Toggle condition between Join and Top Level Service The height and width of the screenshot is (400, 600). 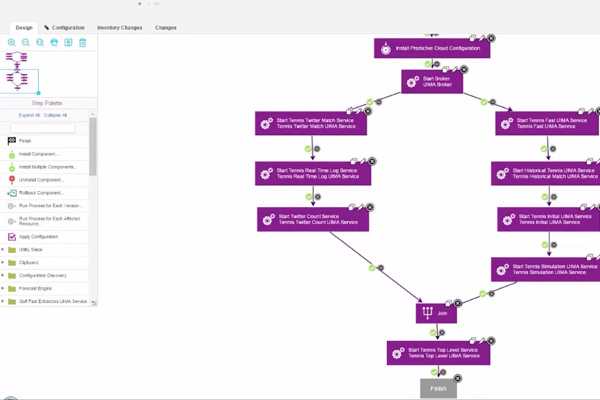tap(433, 332)
